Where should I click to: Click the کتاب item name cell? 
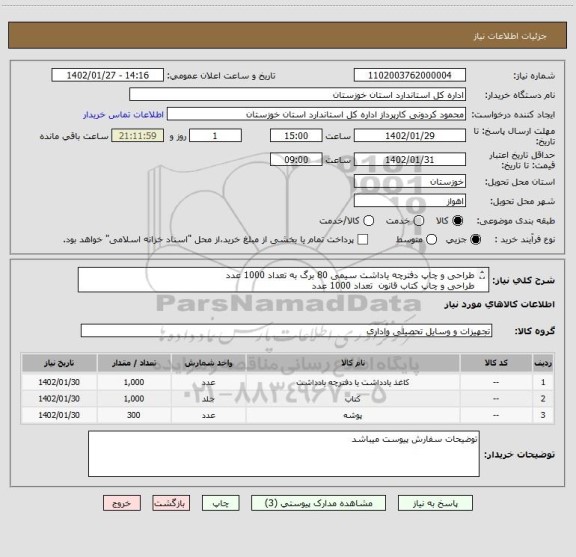click(353, 399)
